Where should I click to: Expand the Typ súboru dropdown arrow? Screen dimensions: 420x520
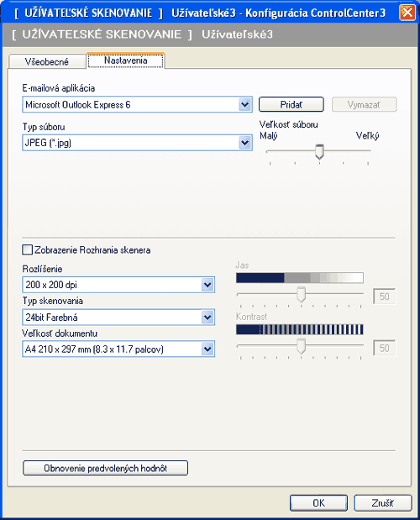pyautogui.click(x=245, y=143)
